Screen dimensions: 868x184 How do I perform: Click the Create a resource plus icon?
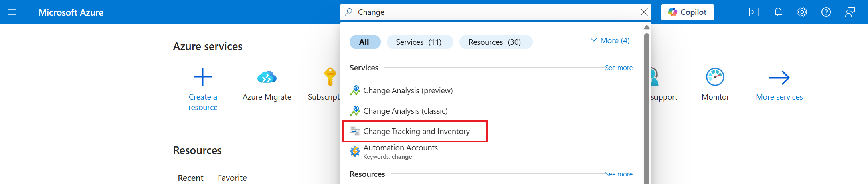coord(203,77)
